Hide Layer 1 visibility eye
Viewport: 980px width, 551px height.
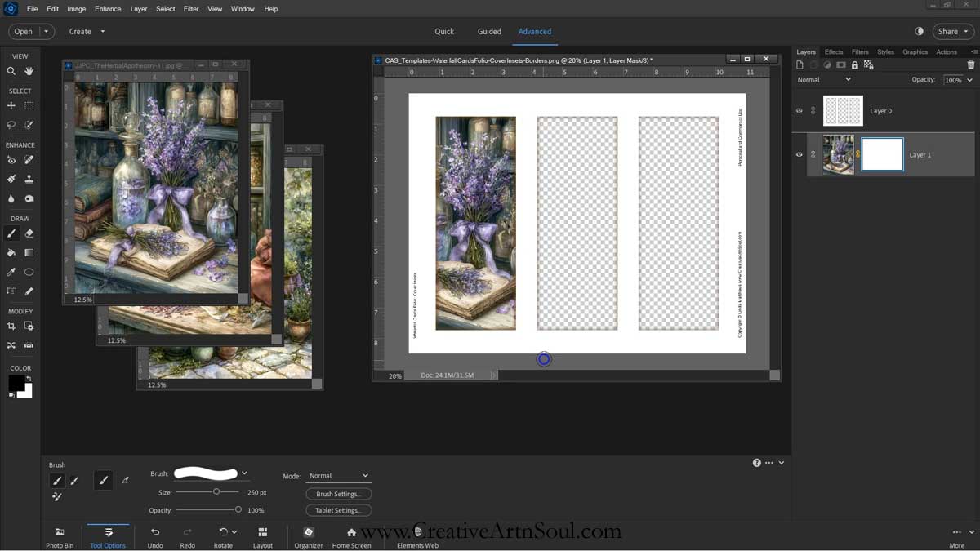[x=800, y=154]
